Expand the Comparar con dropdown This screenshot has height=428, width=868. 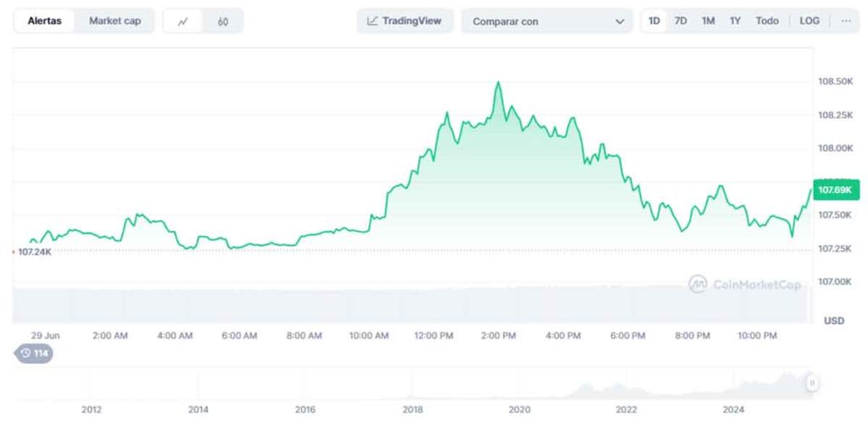click(547, 21)
